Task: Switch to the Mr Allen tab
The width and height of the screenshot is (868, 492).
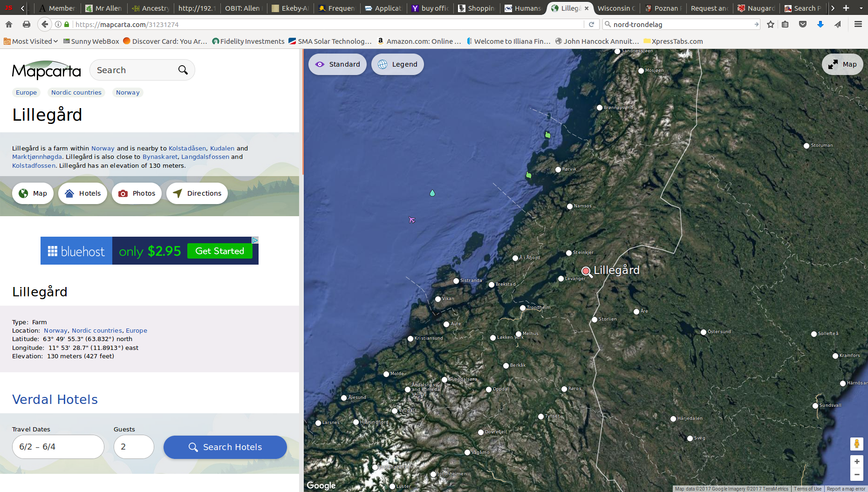Action: click(104, 8)
